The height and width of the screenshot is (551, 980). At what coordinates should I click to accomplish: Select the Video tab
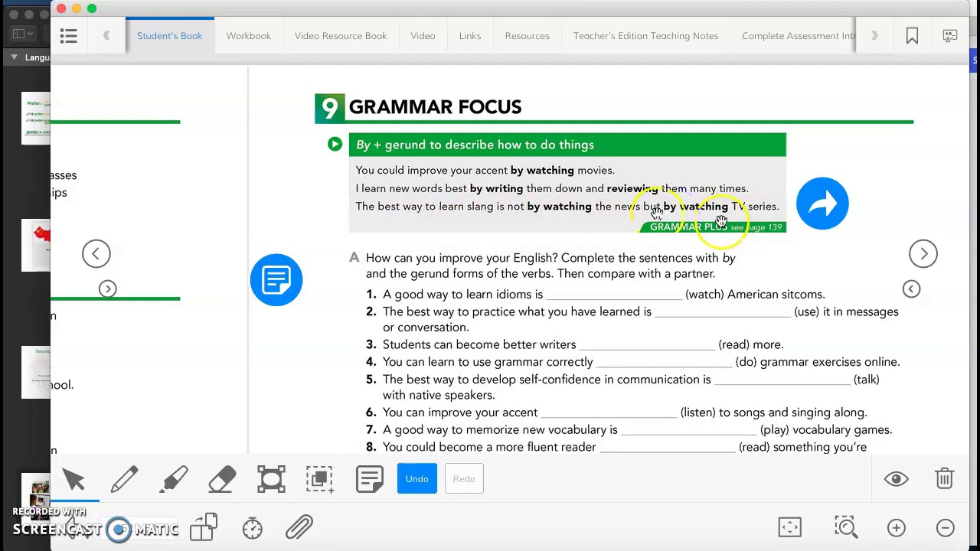(423, 36)
